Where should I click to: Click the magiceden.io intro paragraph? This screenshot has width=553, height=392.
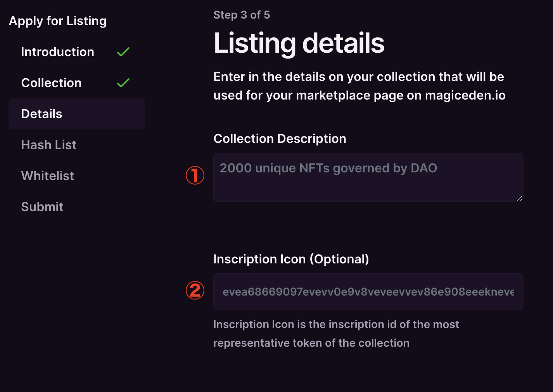(x=359, y=86)
